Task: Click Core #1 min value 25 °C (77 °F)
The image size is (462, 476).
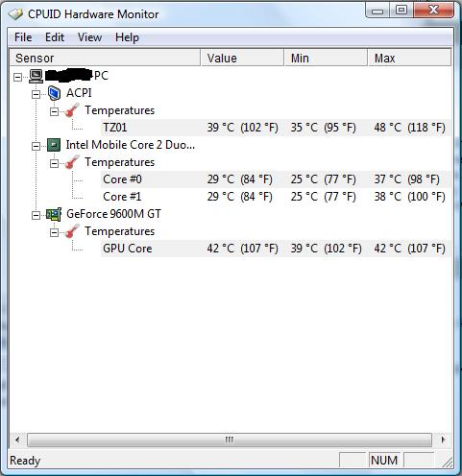Action: (324, 197)
